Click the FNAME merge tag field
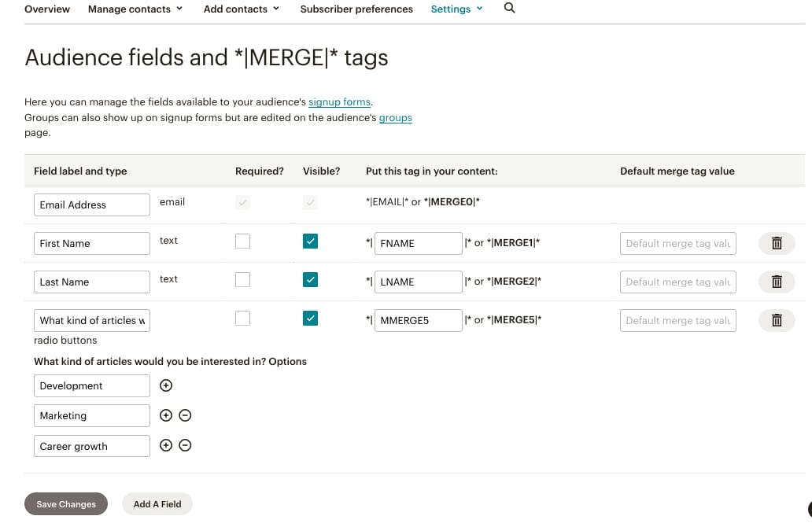Screen dimensions: 812x527 418,243
